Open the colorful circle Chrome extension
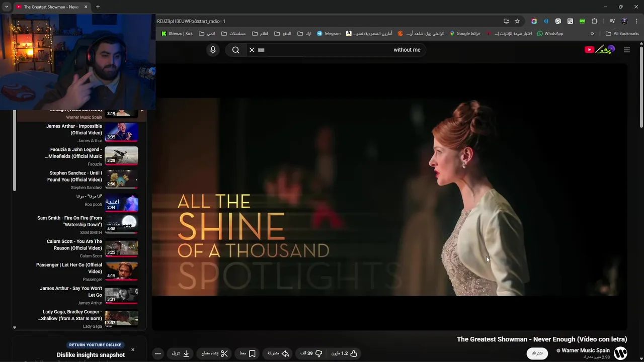The width and height of the screenshot is (644, 362). click(x=534, y=21)
